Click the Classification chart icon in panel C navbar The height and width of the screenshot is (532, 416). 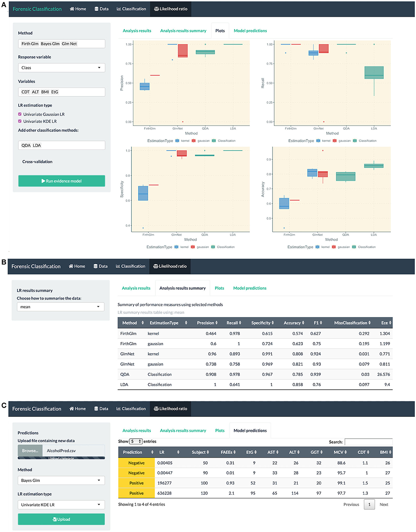pos(119,408)
